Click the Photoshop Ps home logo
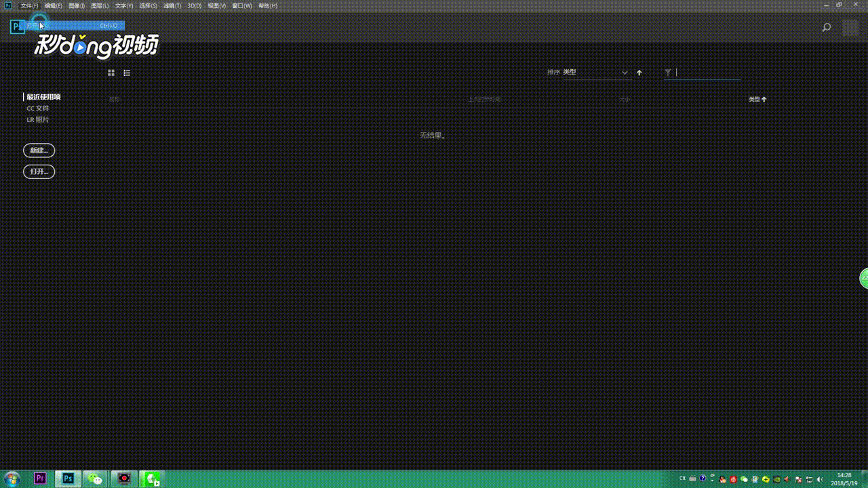 [18, 27]
